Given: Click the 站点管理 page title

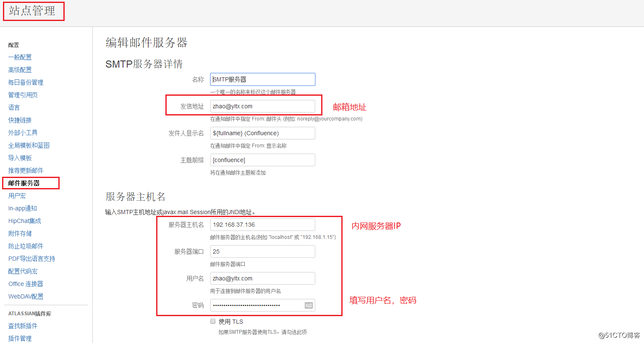Looking at the screenshot, I should [x=32, y=11].
